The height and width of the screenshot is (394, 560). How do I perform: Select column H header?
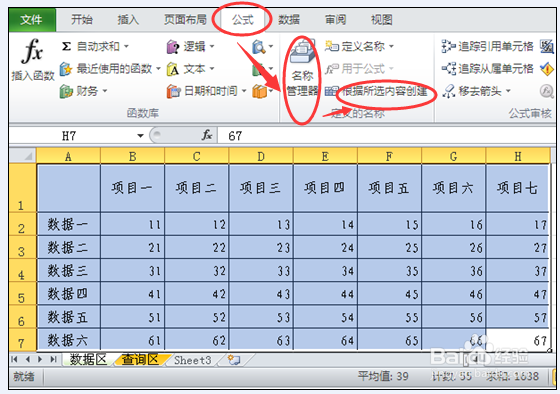pyautogui.click(x=518, y=156)
